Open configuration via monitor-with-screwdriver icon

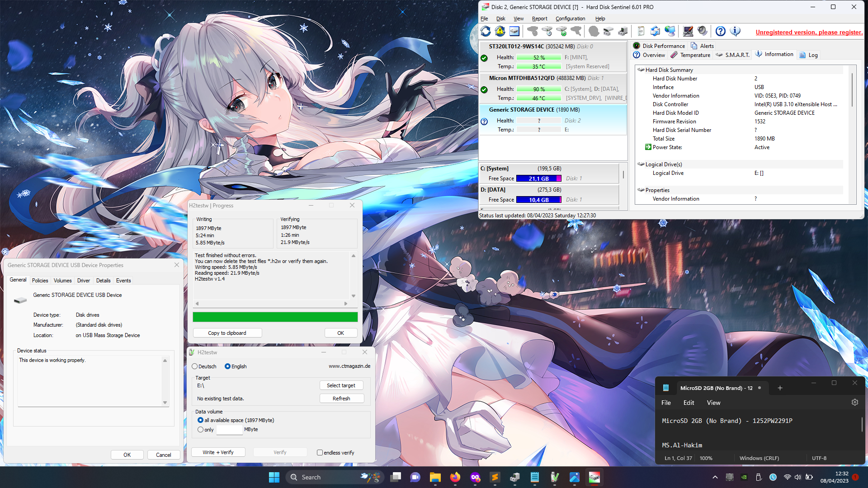[x=688, y=31]
